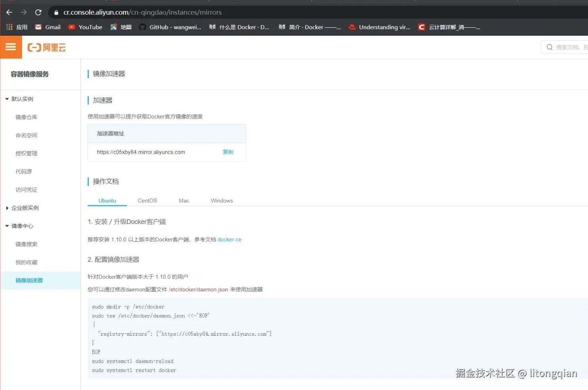
Task: Click the 阿里云 logo
Action: click(x=46, y=48)
